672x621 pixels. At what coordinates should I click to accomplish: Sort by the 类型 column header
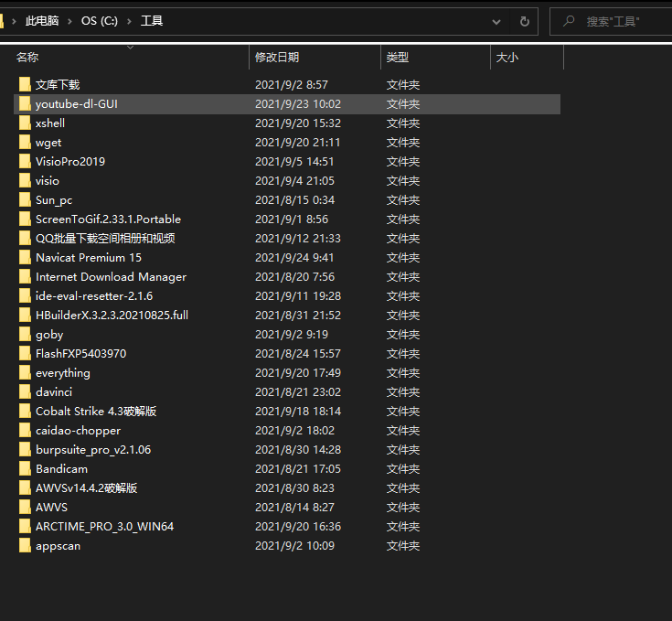coord(398,57)
